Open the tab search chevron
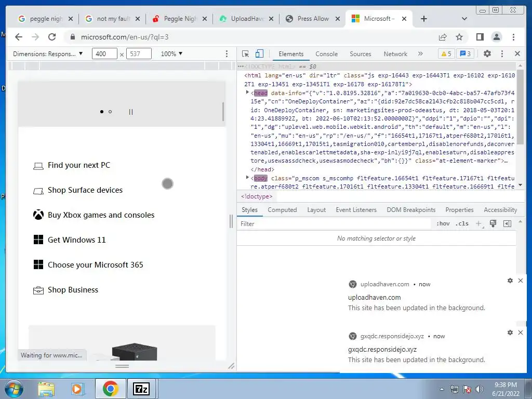The width and height of the screenshot is (532, 399). (x=464, y=19)
